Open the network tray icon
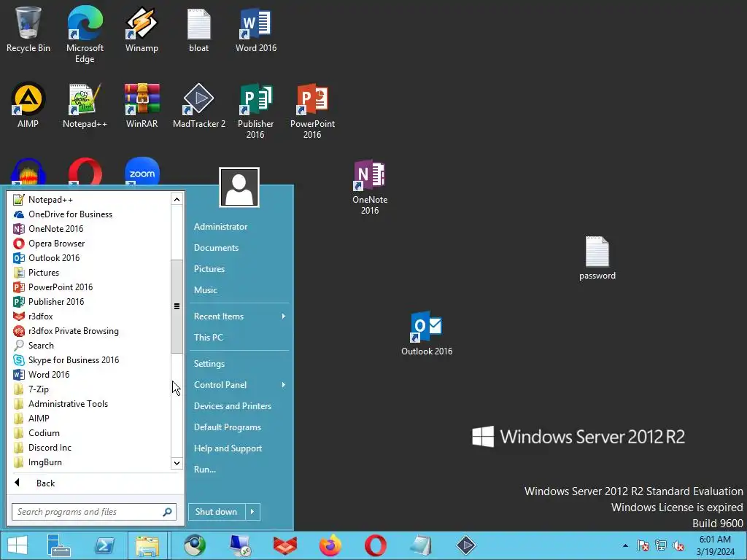This screenshot has width=747, height=560. 661,545
